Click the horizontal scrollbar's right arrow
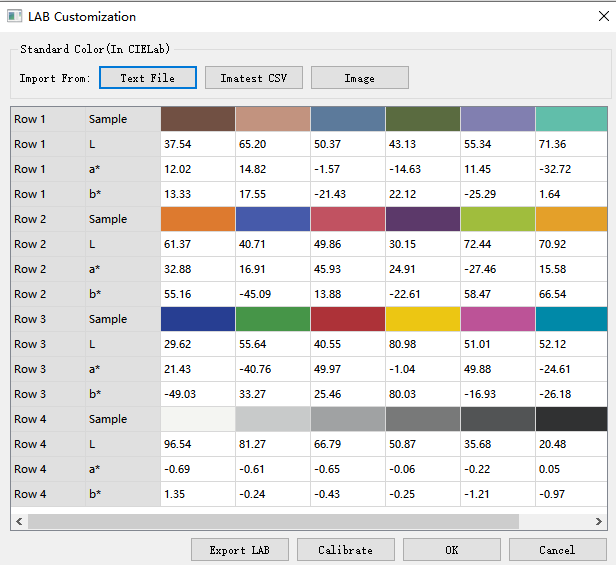Image resolution: width=616 pixels, height=565 pixels. [x=597, y=521]
